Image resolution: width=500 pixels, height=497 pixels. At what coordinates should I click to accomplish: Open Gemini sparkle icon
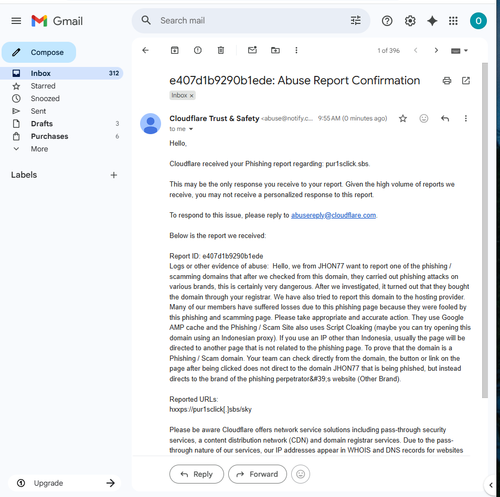(x=432, y=21)
